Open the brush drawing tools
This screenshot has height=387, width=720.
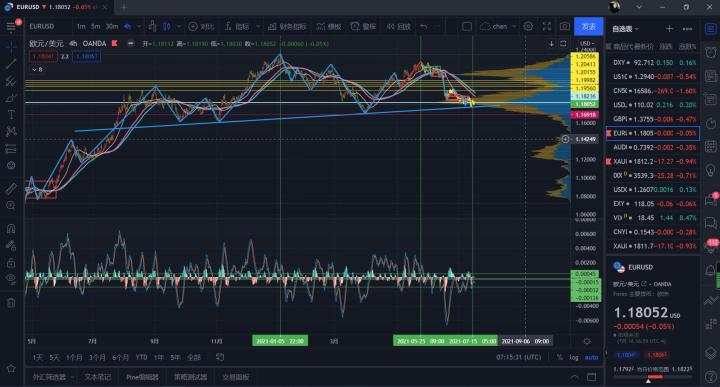click(11, 98)
